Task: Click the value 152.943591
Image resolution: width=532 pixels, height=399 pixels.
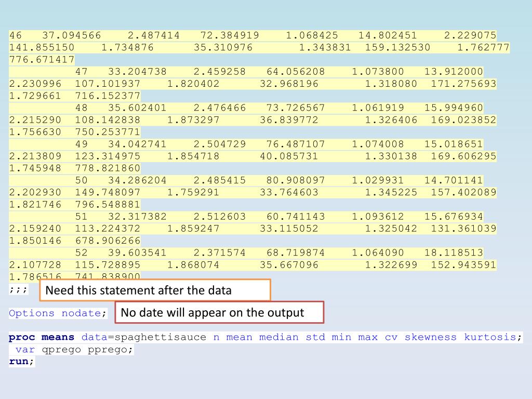Action: click(463, 265)
